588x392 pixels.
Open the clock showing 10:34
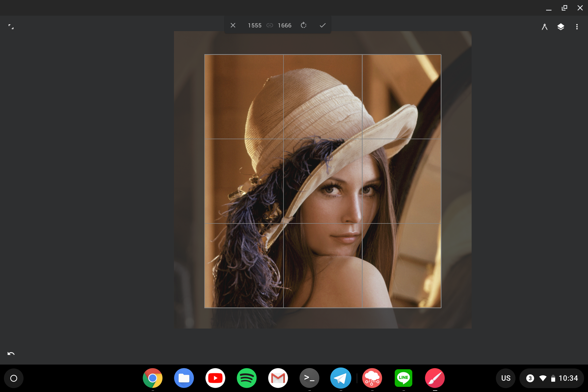(x=568, y=378)
